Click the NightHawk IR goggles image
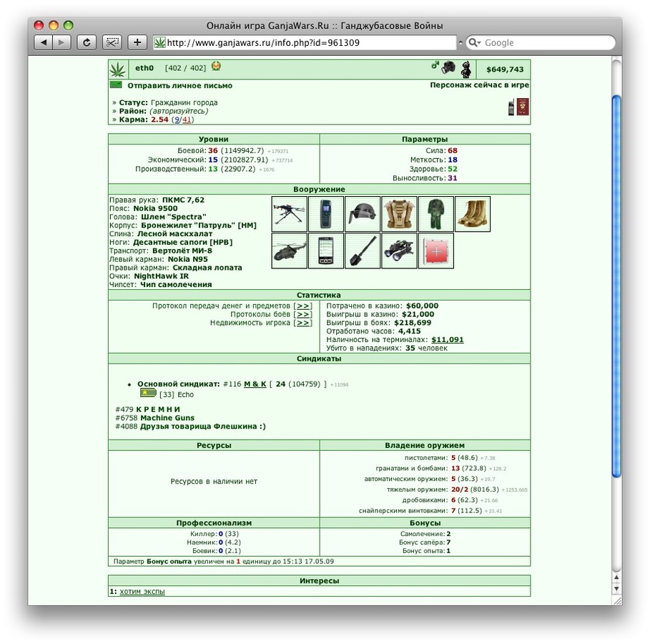Viewport: 650px width, 644px height. coord(399,250)
